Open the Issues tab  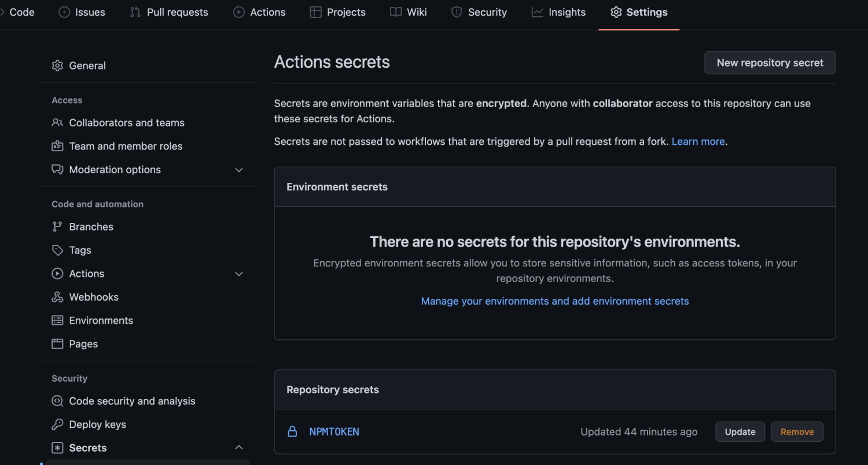(x=82, y=12)
